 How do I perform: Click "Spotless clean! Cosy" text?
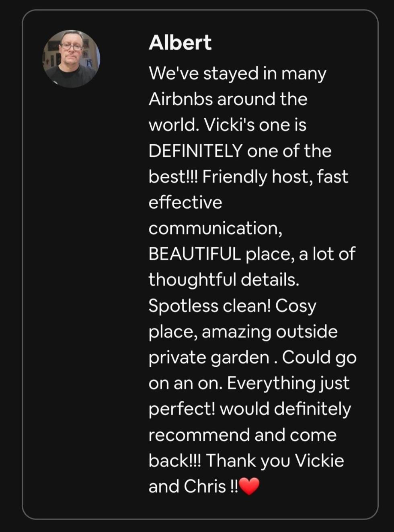232,306
